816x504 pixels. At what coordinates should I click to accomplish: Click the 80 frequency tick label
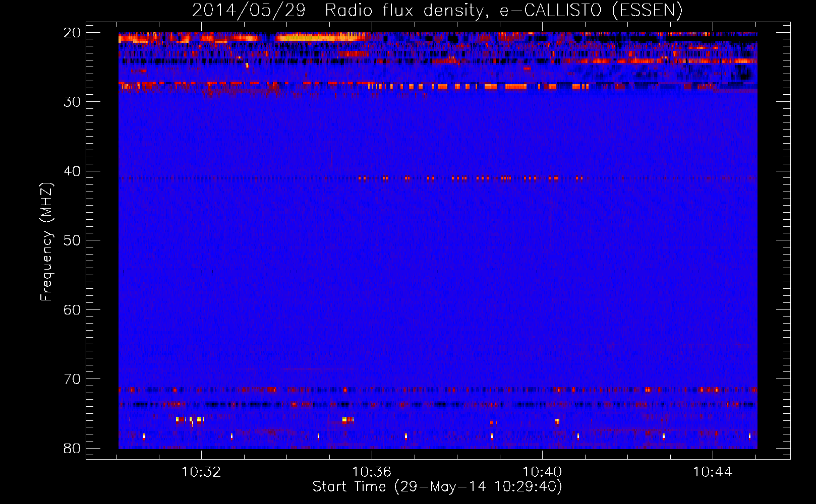(72, 449)
